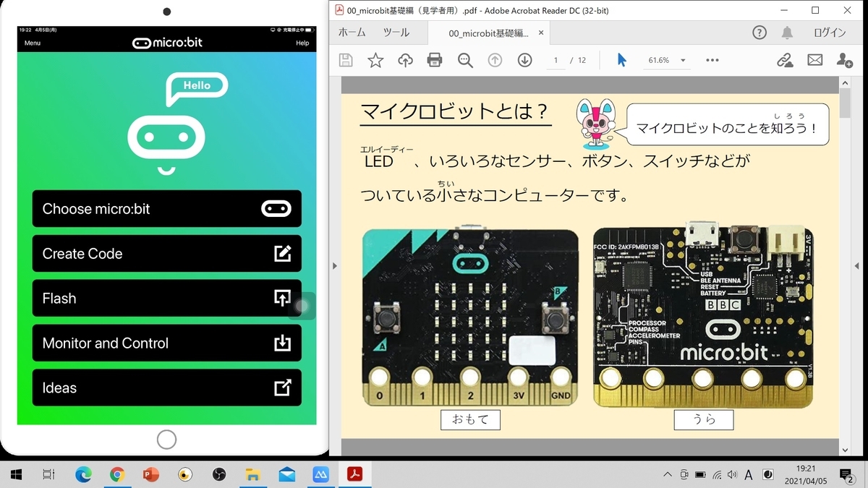The width and height of the screenshot is (868, 488).
Task: Go to next page with down-arrow icon
Action: coord(524,60)
